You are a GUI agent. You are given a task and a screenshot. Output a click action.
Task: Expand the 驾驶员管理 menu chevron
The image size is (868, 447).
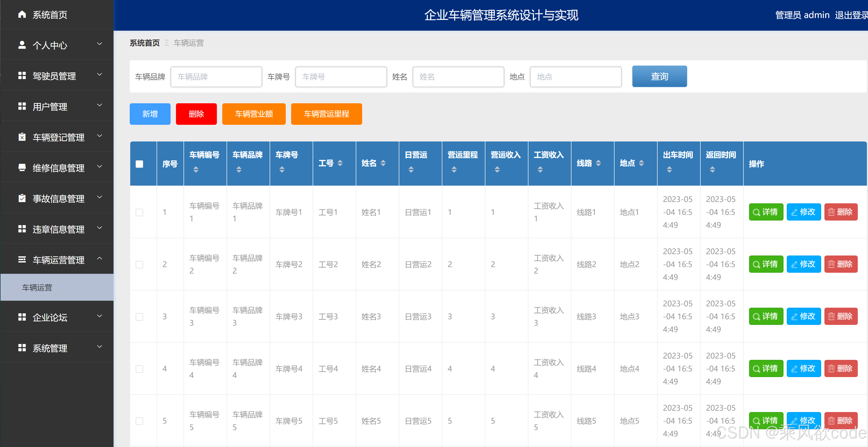tap(99, 75)
